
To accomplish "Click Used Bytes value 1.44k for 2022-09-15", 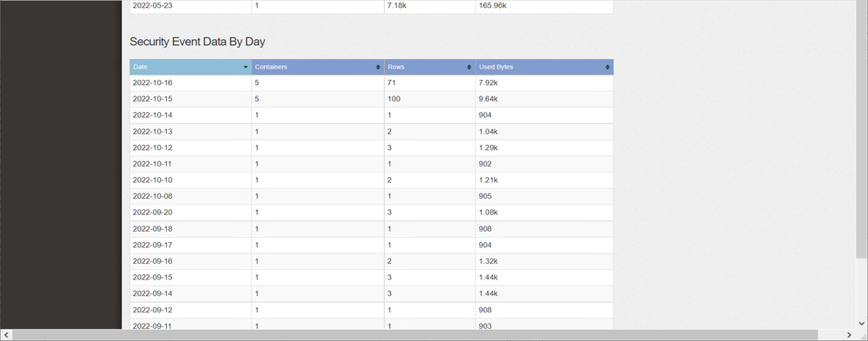I will pyautogui.click(x=488, y=277).
